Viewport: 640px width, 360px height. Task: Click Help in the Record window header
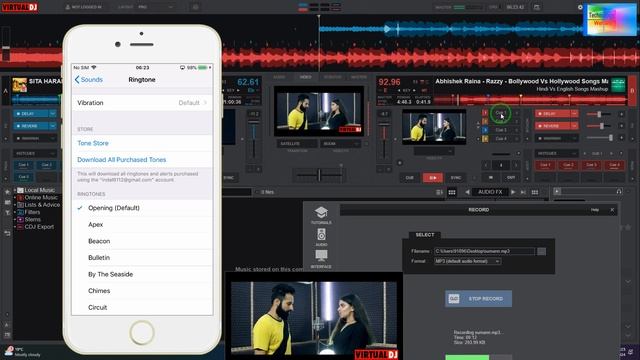tap(595, 210)
